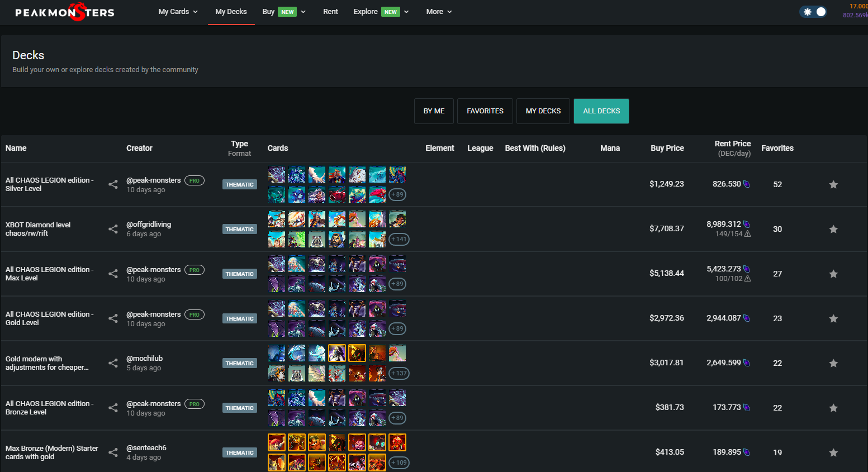Open the Max Bronze (Modern) Starter cards deck
This screenshot has height=472, width=868.
click(x=52, y=452)
